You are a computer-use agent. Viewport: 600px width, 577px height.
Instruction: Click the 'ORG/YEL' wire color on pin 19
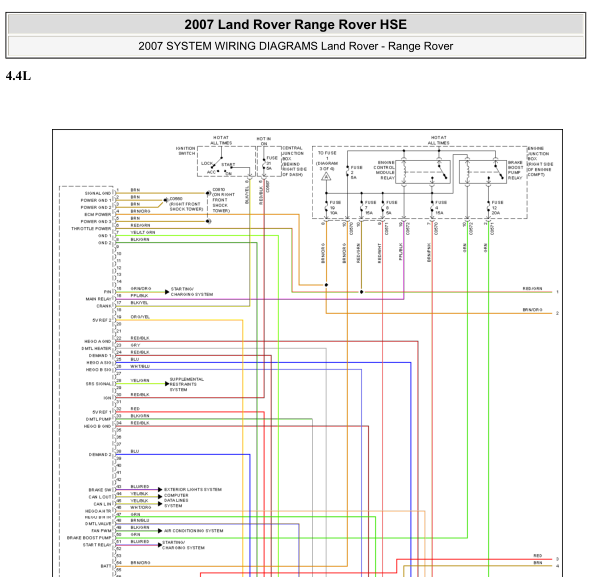pyautogui.click(x=140, y=317)
